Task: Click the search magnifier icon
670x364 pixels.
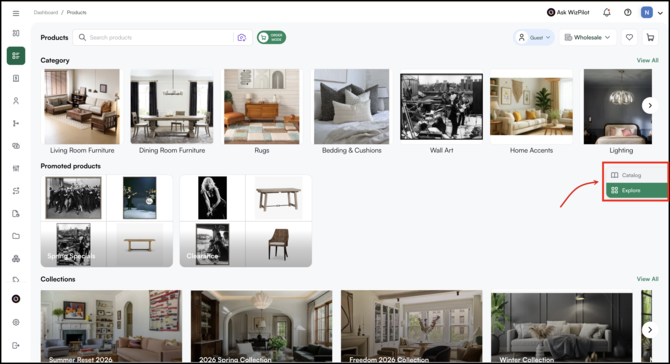Action: point(82,38)
